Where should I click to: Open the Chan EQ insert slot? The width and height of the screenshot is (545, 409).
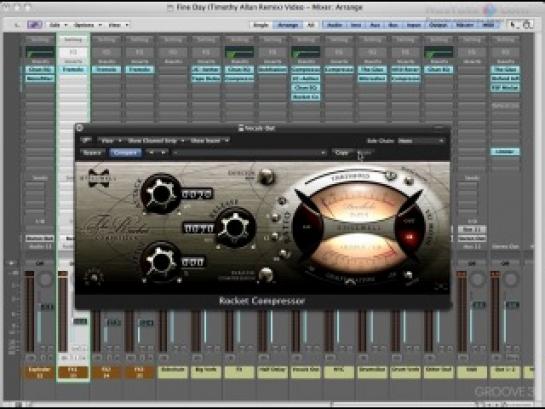306,88
